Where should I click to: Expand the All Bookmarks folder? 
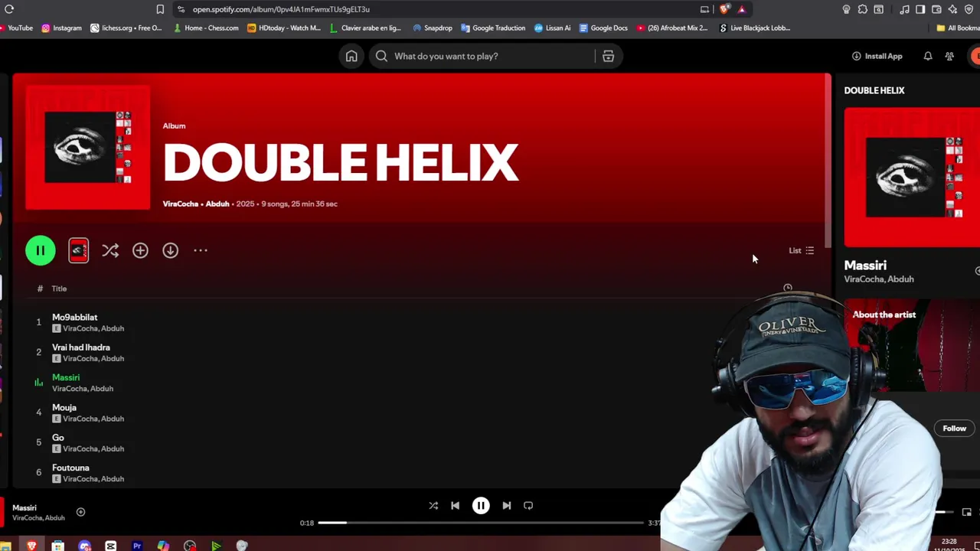(958, 28)
